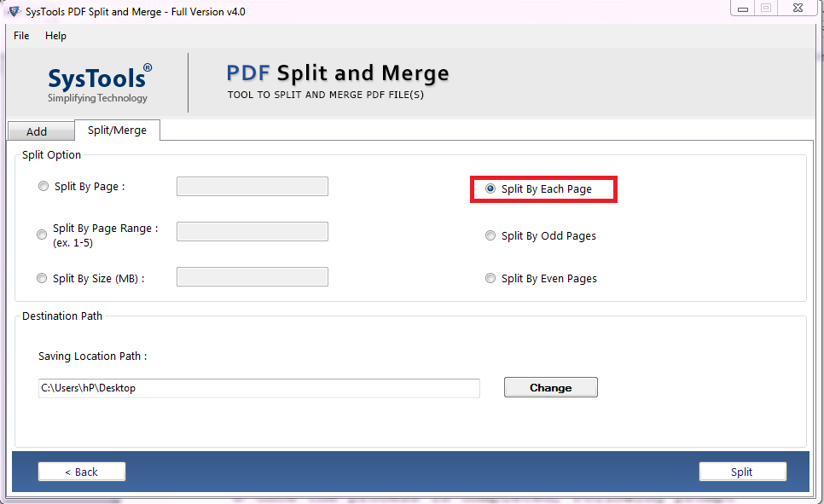The width and height of the screenshot is (824, 504).
Task: Choose the Split By Page Range option
Action: [43, 235]
